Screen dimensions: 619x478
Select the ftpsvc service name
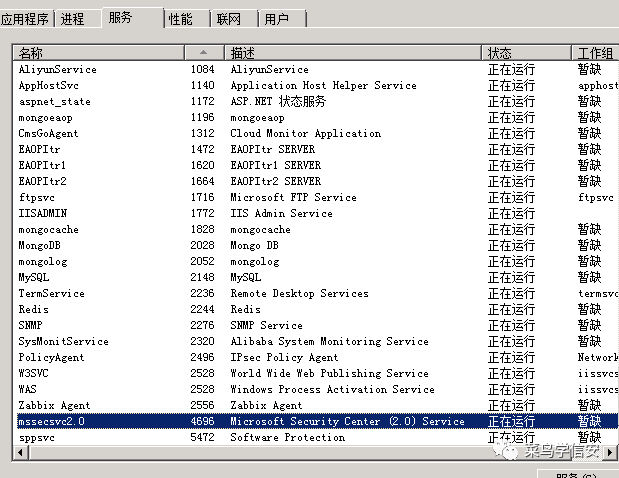click(36, 197)
